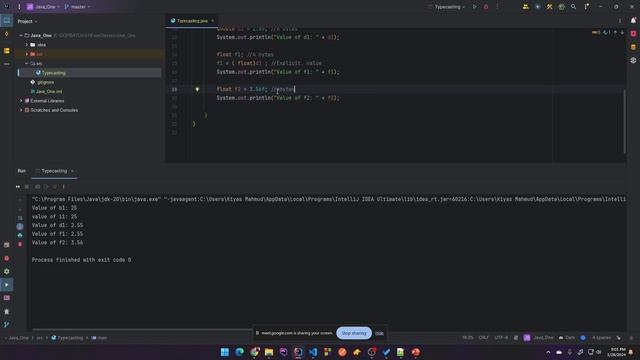The height and width of the screenshot is (360, 640).
Task: Open the master branch dropdown
Action: pos(77,7)
